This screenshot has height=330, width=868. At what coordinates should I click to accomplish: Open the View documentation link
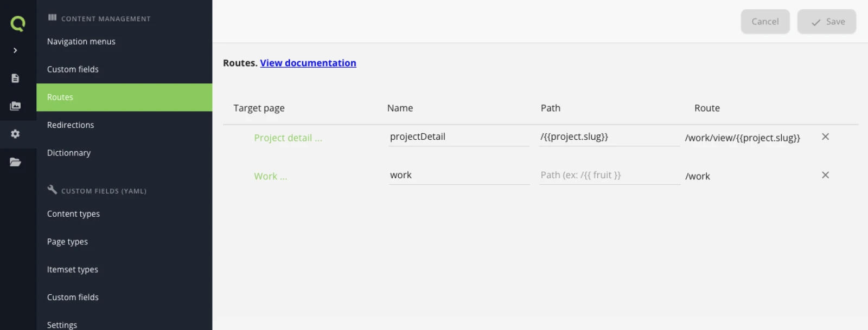coord(308,63)
